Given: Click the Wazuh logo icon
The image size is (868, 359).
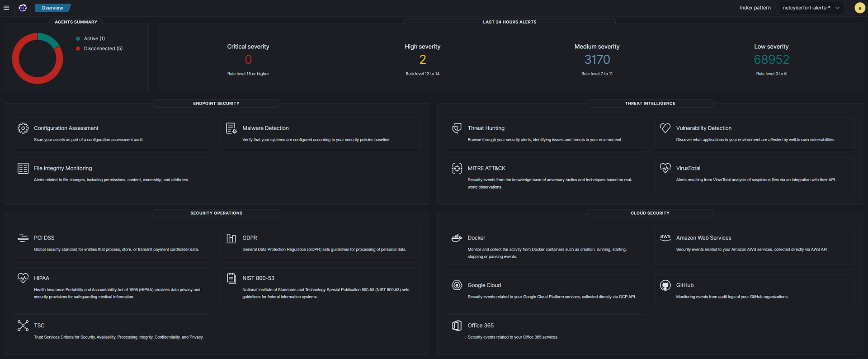Looking at the screenshot, I should (x=23, y=8).
